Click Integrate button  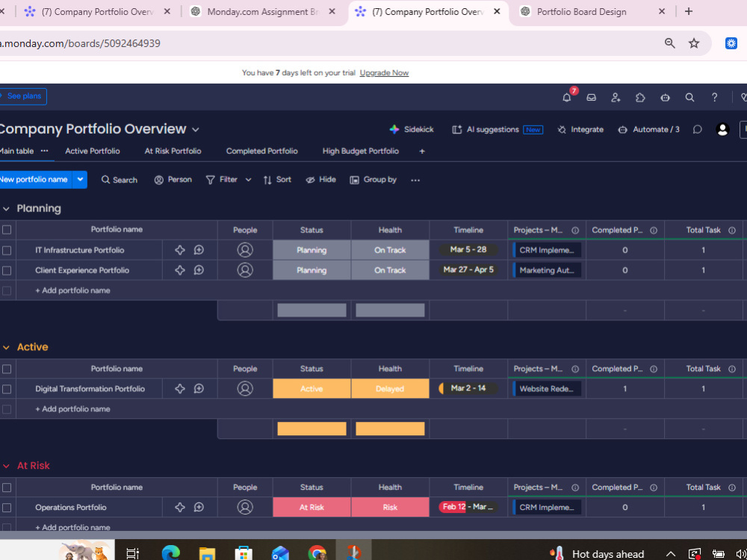pyautogui.click(x=580, y=129)
